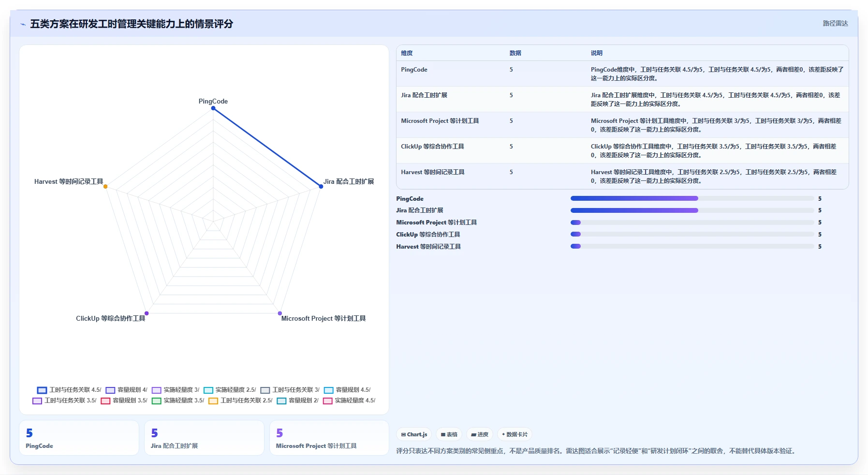868x475 pixels.
Task: Click the footnote text starting 评分只表达
Action: pyautogui.click(x=596, y=451)
